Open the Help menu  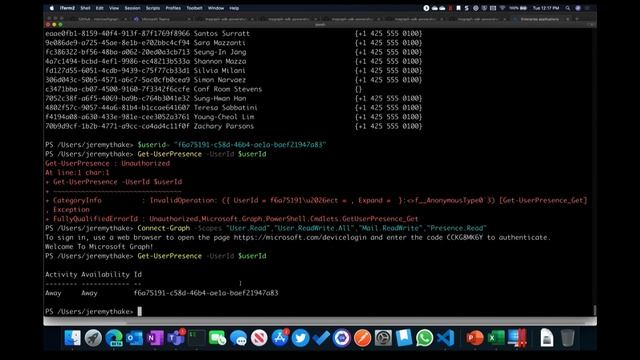click(x=234, y=8)
